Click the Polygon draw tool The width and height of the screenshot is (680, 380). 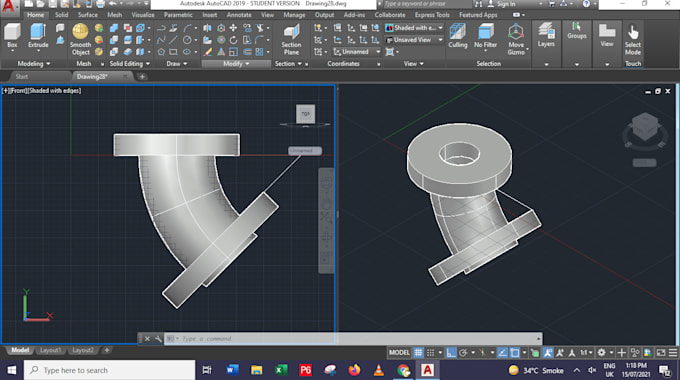coord(161,52)
